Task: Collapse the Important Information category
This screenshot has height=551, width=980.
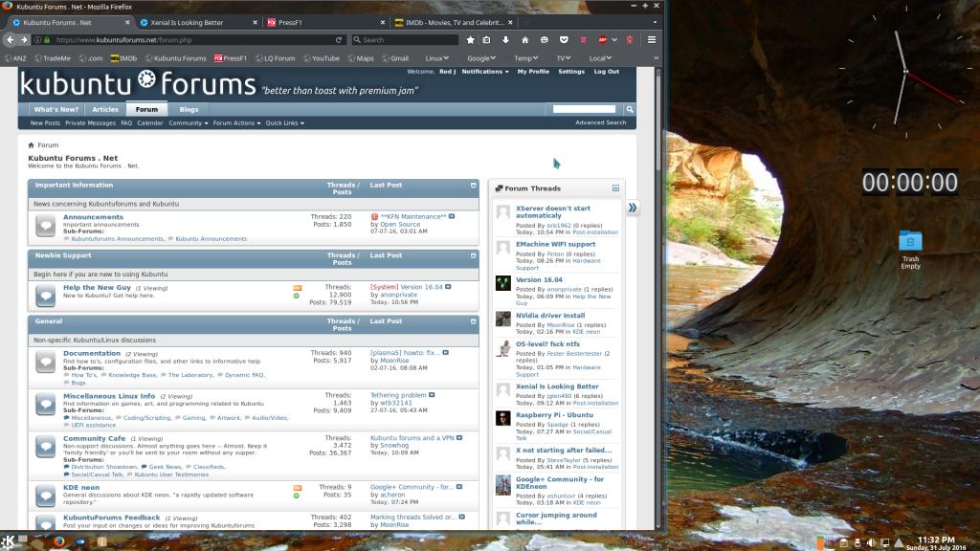Action: 473,186
